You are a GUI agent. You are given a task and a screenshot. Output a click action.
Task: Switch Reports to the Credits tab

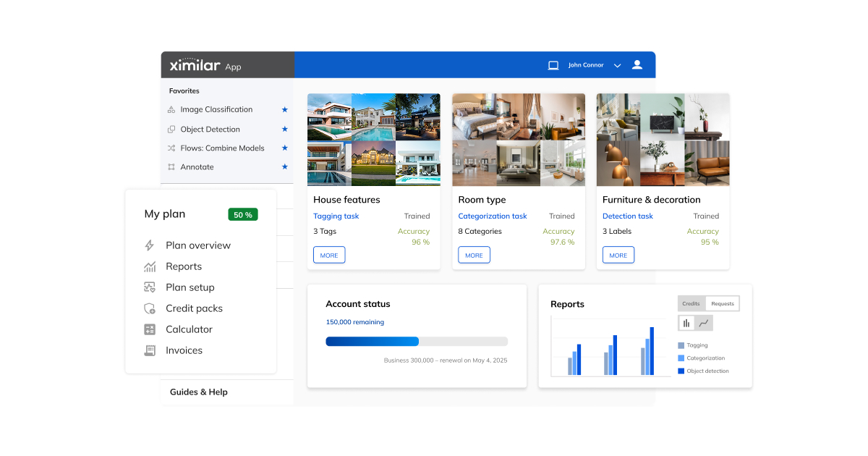coord(692,304)
